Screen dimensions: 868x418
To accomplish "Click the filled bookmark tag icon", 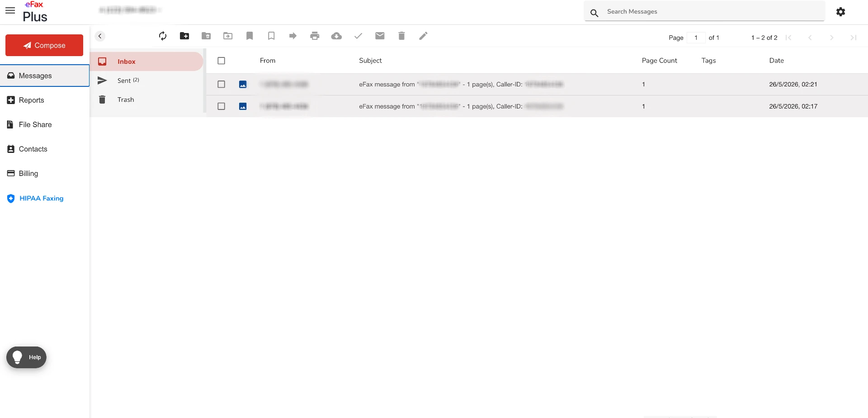I will [250, 36].
